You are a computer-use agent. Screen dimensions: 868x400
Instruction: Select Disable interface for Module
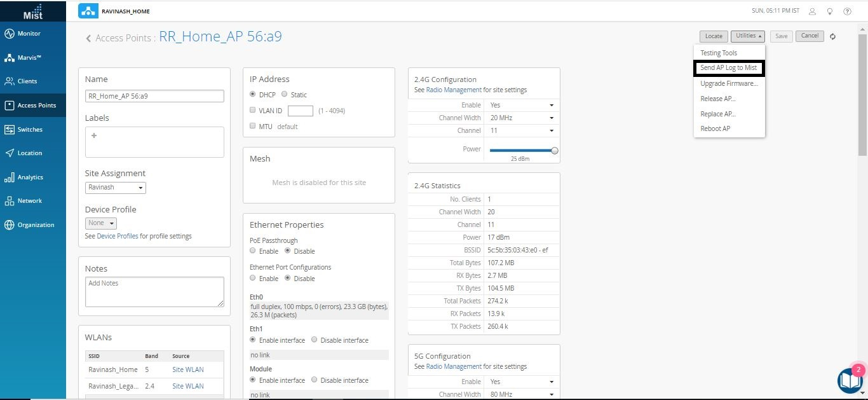click(315, 380)
